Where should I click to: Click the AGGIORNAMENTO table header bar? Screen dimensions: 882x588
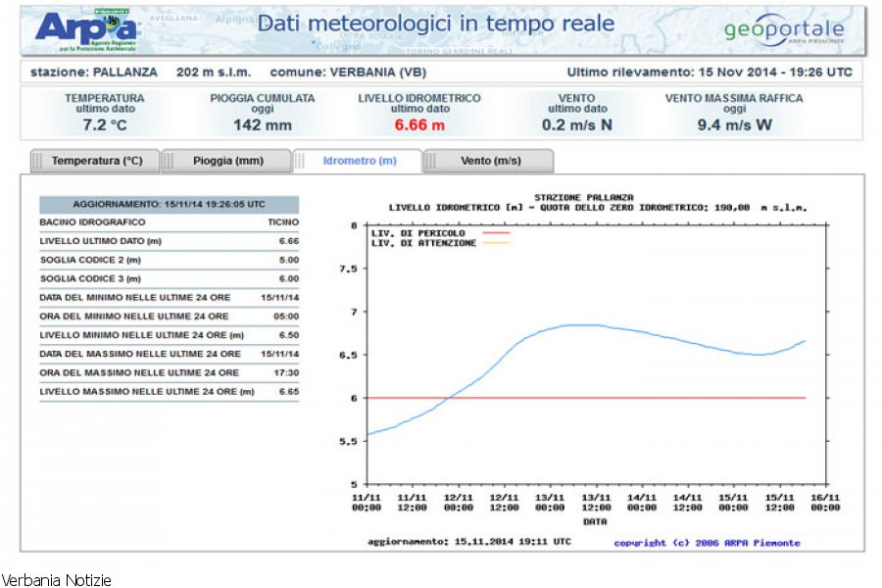(x=169, y=205)
